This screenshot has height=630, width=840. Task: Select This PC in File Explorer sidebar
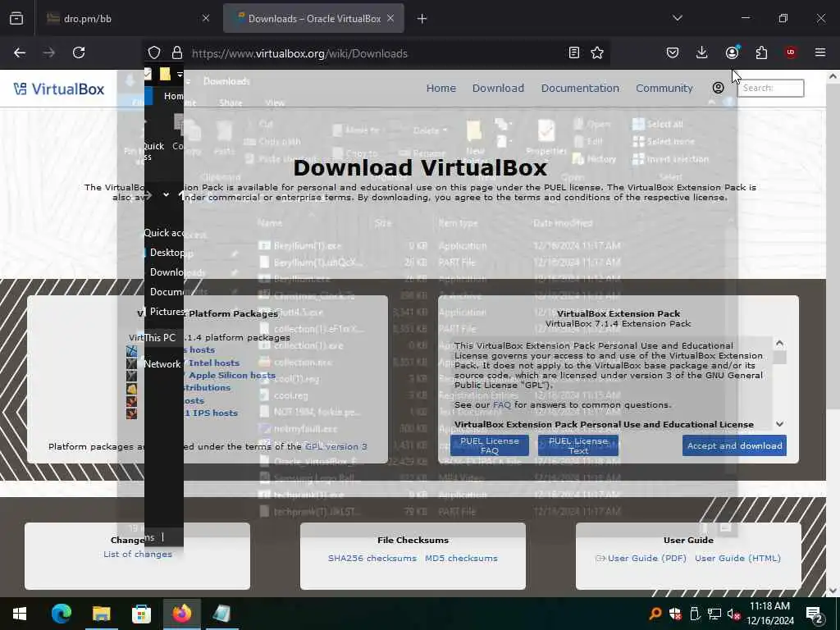[160, 337]
